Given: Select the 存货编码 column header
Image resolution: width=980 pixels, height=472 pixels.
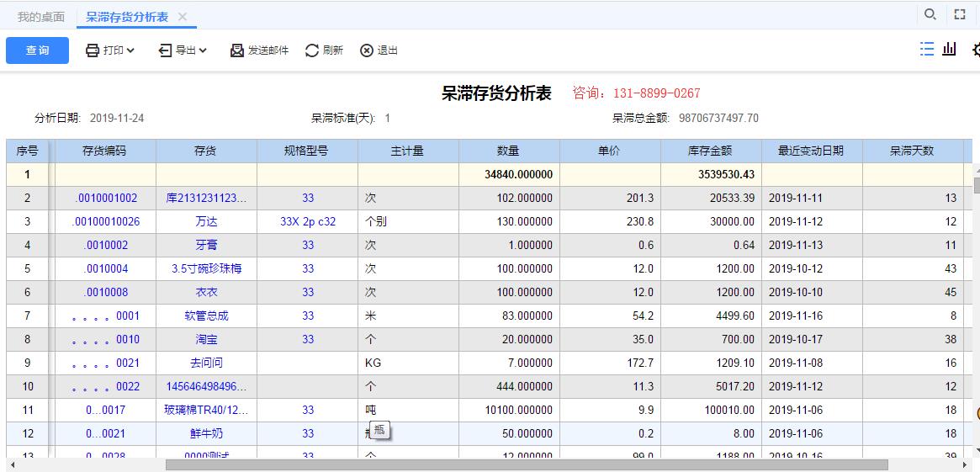Looking at the screenshot, I should coord(104,151).
